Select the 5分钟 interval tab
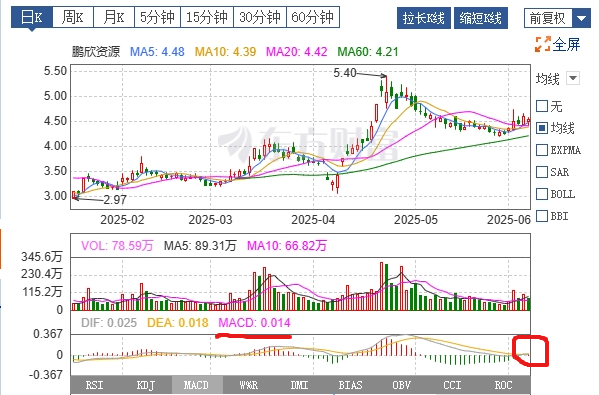 pyautogui.click(x=157, y=17)
